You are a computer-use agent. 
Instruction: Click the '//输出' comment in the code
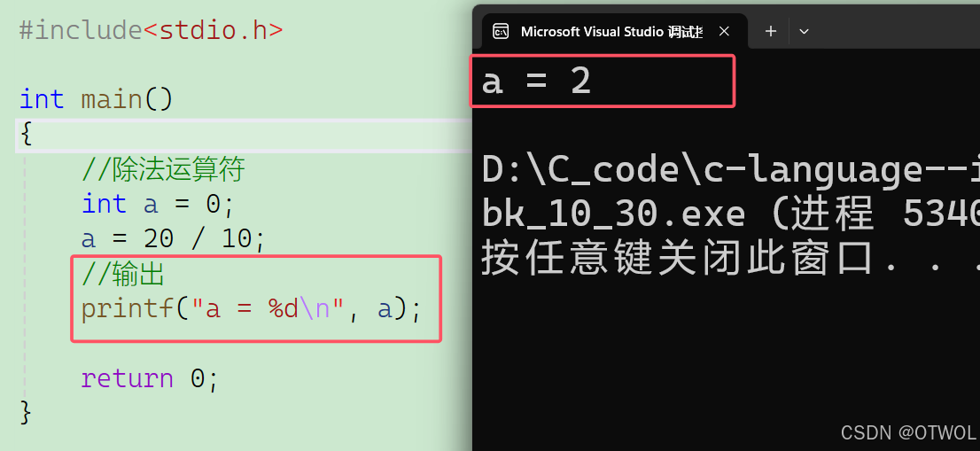point(123,274)
